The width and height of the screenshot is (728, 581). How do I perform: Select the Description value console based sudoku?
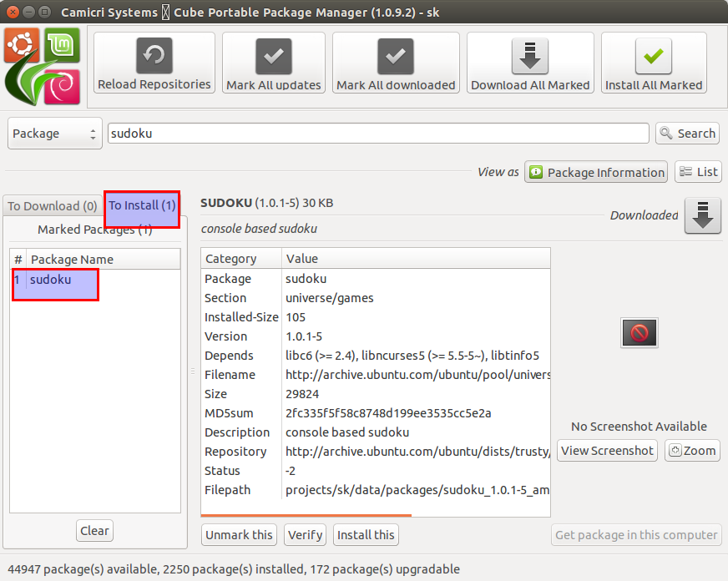pyautogui.click(x=347, y=432)
